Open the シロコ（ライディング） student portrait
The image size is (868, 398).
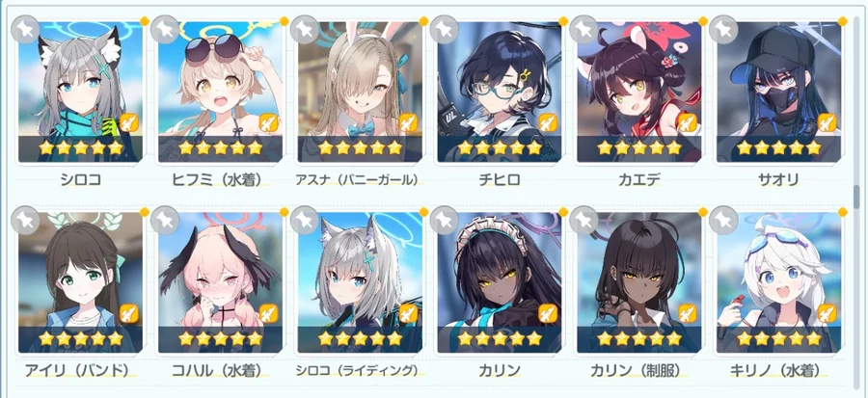click(360, 282)
